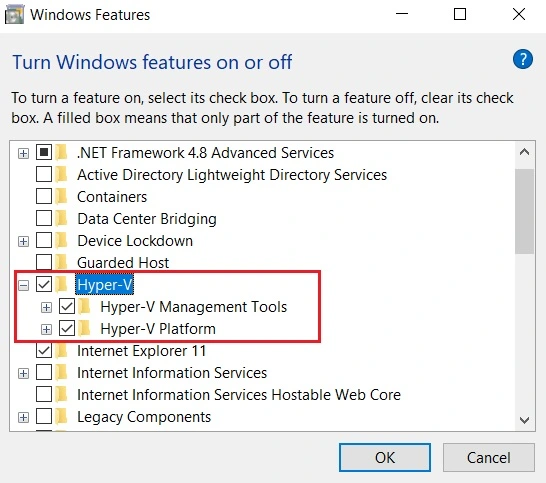
Task: Expand the Internet Information Services node
Action: pyautogui.click(x=23, y=373)
